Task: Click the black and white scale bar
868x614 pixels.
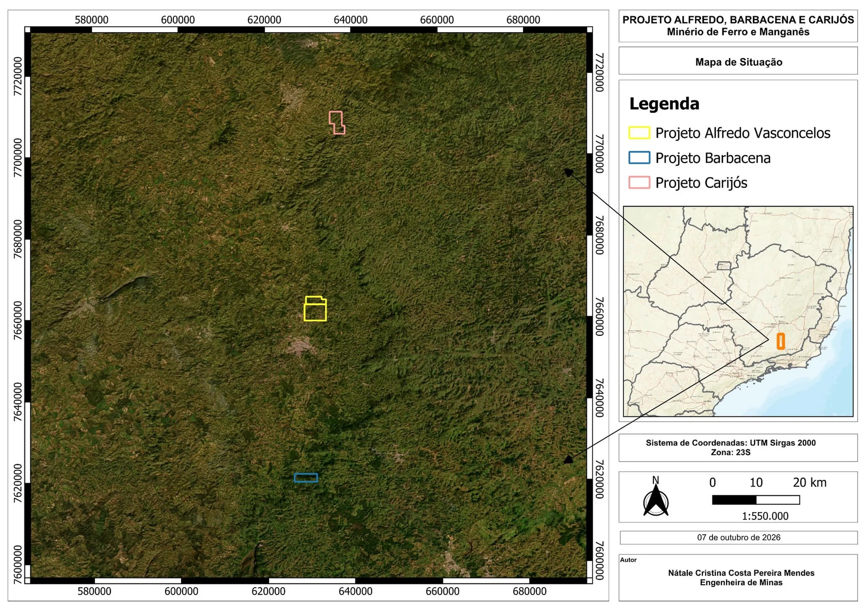Action: (756, 500)
